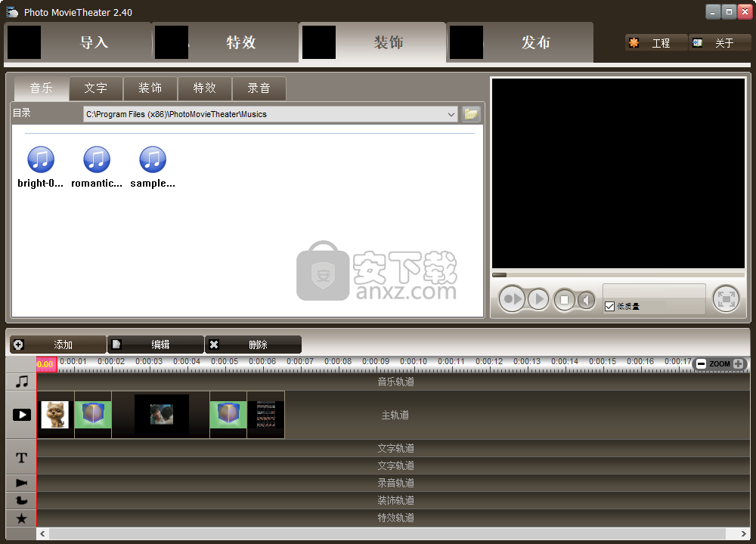Click the timeline zoom out minus button
The height and width of the screenshot is (544, 756).
coord(701,363)
